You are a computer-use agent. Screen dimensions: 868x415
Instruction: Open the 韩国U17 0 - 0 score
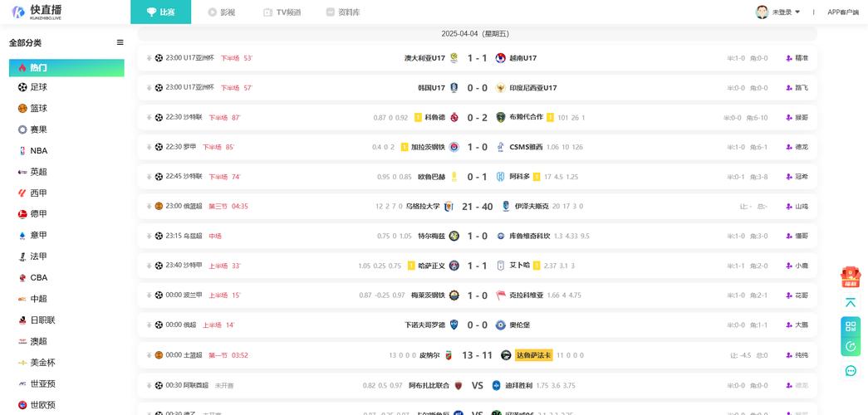[x=477, y=88]
